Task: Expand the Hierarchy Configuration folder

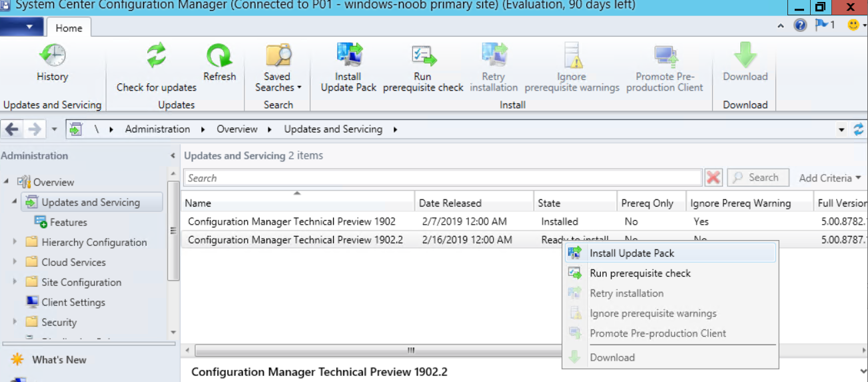Action: [x=15, y=242]
